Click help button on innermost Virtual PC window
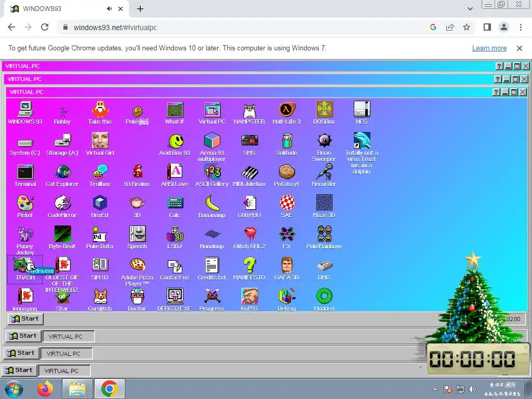 (496, 92)
